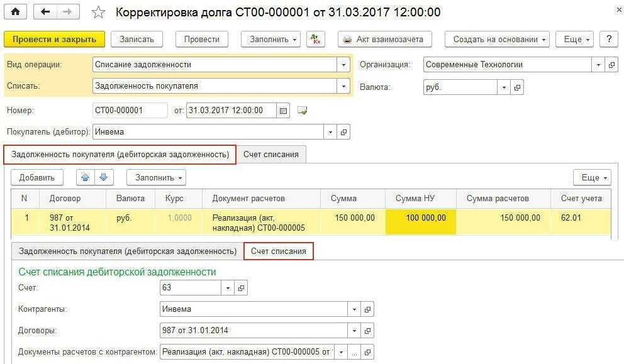
Task: Show Дт/Кт postings icon
Action: click(316, 40)
